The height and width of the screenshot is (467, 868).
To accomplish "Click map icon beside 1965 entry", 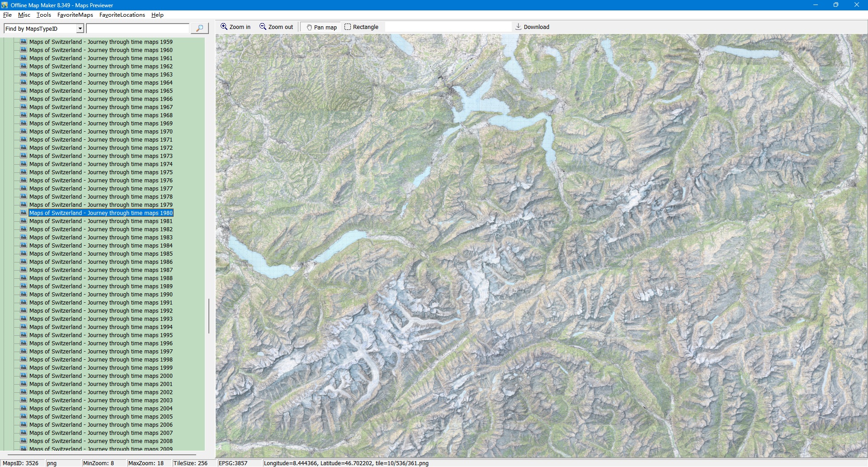I will [x=24, y=91].
